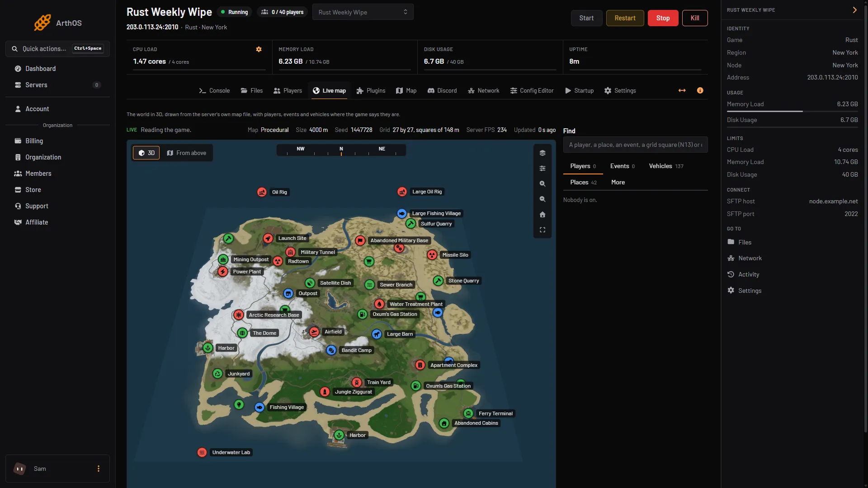Open the map layers icon
Image resolution: width=868 pixels, height=488 pixels.
[542, 153]
